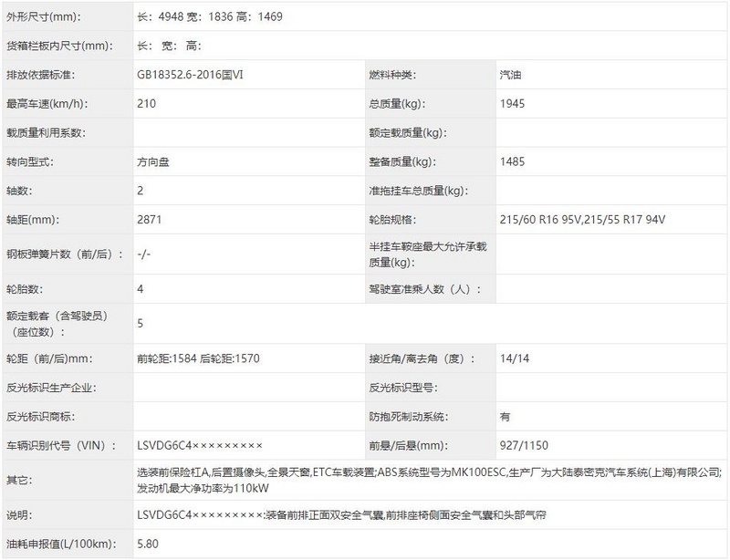
Task: Select the angle value 14/14
Action: tap(515, 358)
